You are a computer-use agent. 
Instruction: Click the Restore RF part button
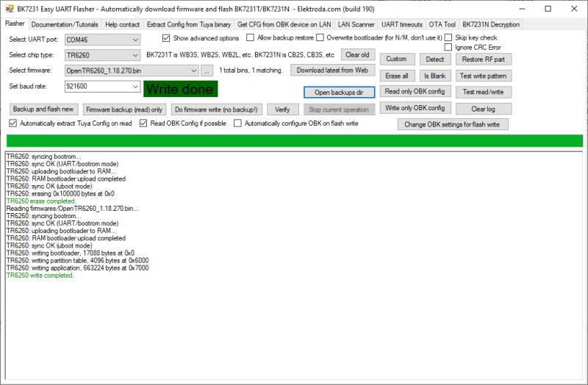(x=484, y=59)
